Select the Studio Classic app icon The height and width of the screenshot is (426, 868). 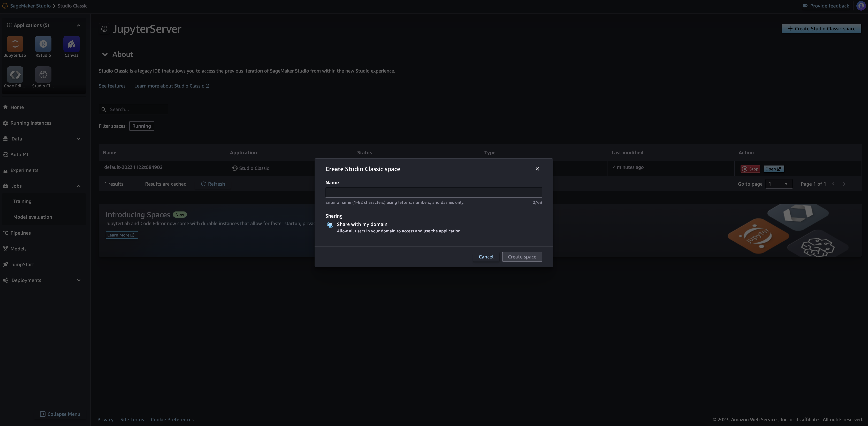(43, 75)
